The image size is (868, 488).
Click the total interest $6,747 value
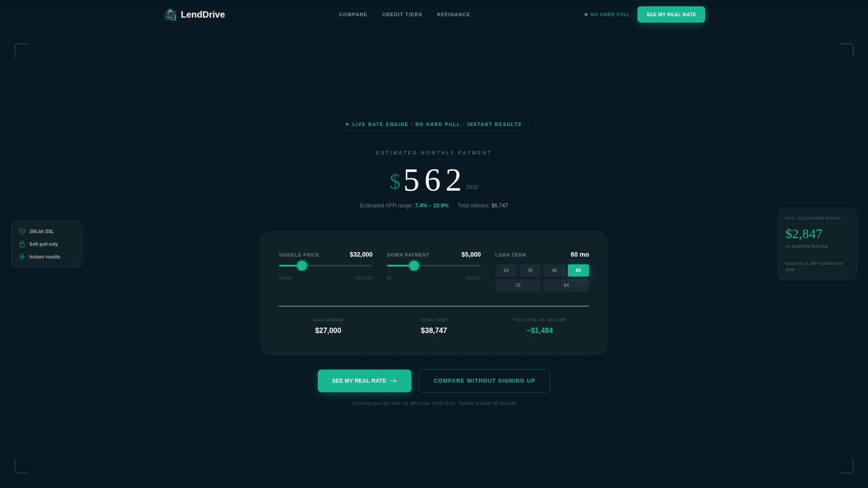[x=500, y=206]
